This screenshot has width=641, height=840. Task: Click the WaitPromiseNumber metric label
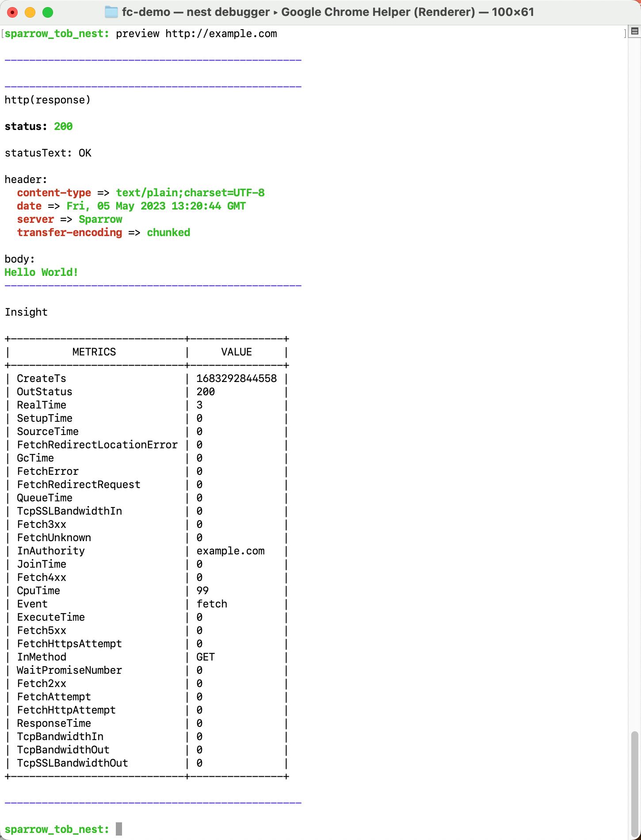point(69,670)
